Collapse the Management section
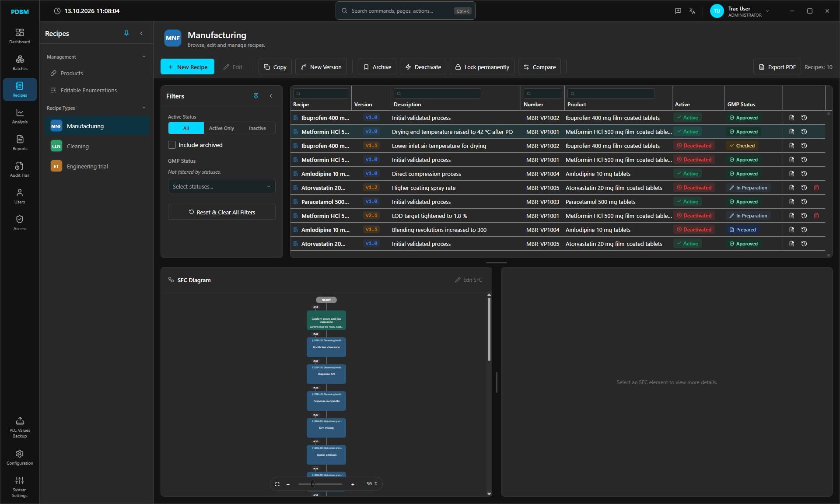 pos(144,57)
